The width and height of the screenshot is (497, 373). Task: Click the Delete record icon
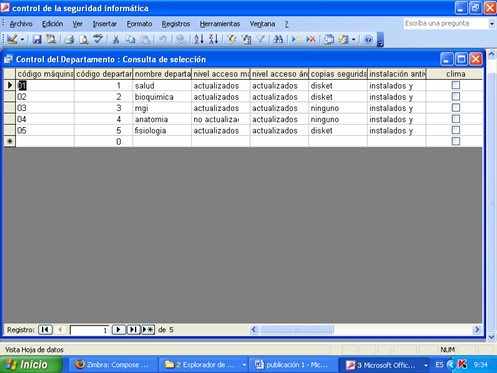pyautogui.click(x=311, y=39)
